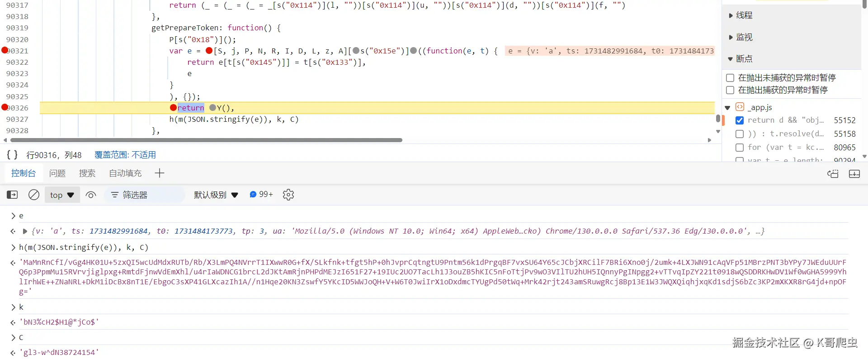Image resolution: width=868 pixels, height=359 pixels.
Task: Click the 覆盖范围: 不适用 coverage link
Action: pyautogui.click(x=125, y=155)
